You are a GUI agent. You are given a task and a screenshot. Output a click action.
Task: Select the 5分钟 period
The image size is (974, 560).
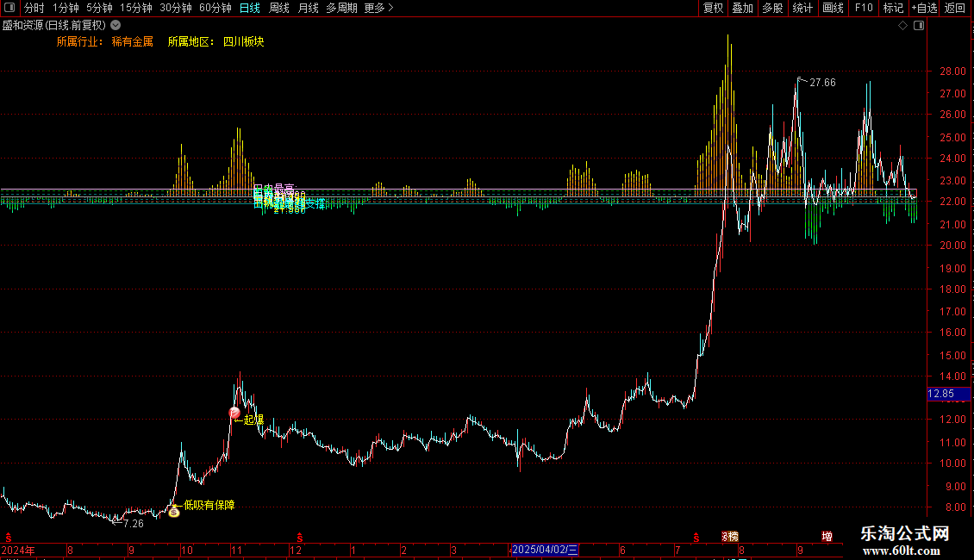pyautogui.click(x=99, y=8)
